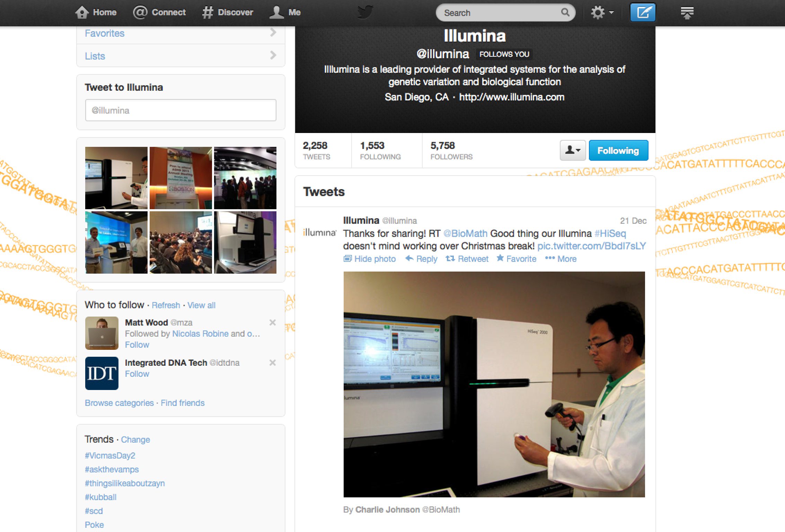Open two men at booth thumbnail
The image size is (785, 532).
click(x=116, y=242)
